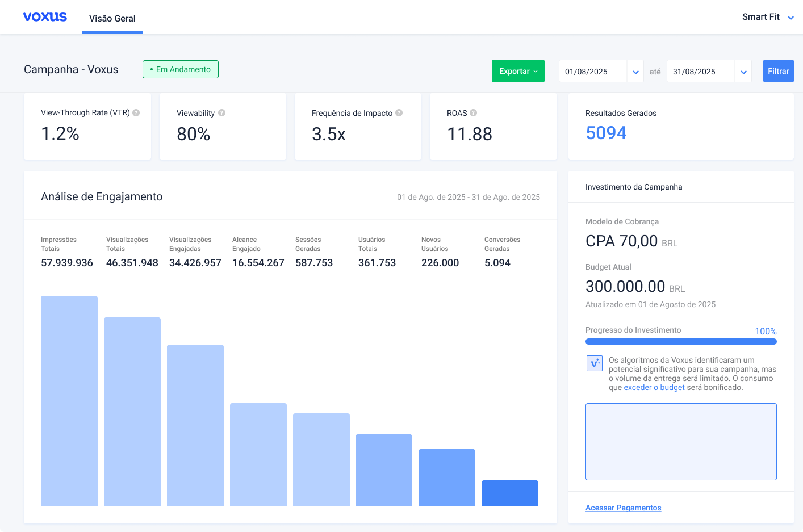Viewport: 803px width, 532px height.
Task: Click the Viewability help icon
Action: click(222, 113)
